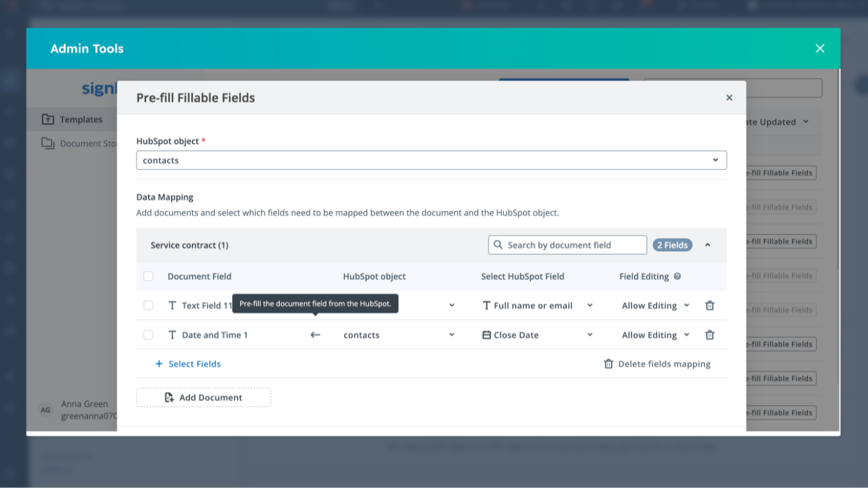
Task: Click the Anna Green AG avatar
Action: (45, 409)
